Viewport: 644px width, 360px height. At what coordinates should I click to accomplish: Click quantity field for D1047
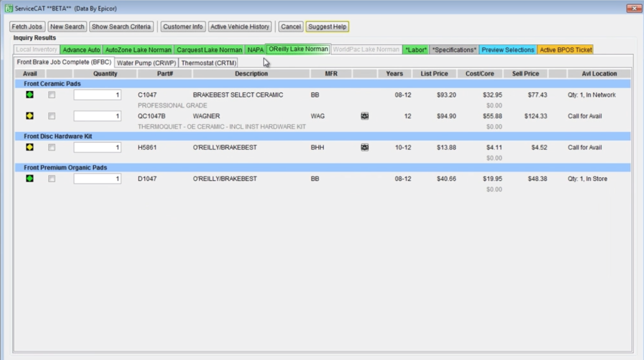pyautogui.click(x=97, y=179)
